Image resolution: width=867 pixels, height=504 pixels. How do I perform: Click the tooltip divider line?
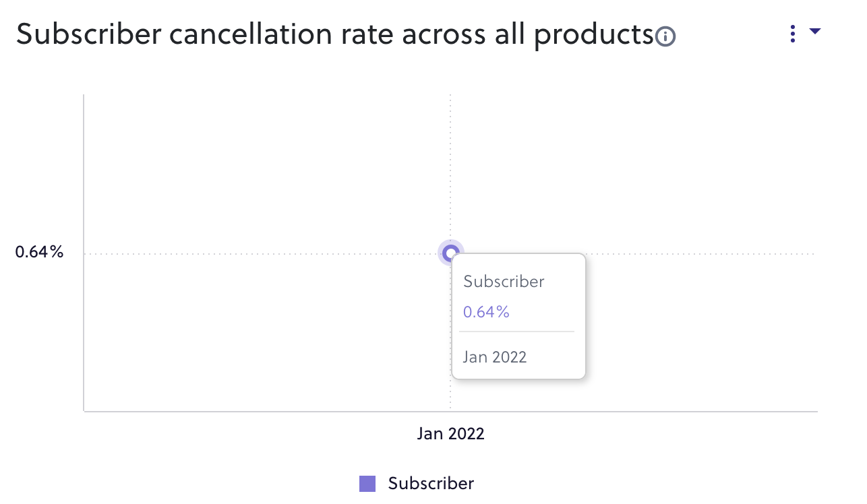tap(517, 332)
